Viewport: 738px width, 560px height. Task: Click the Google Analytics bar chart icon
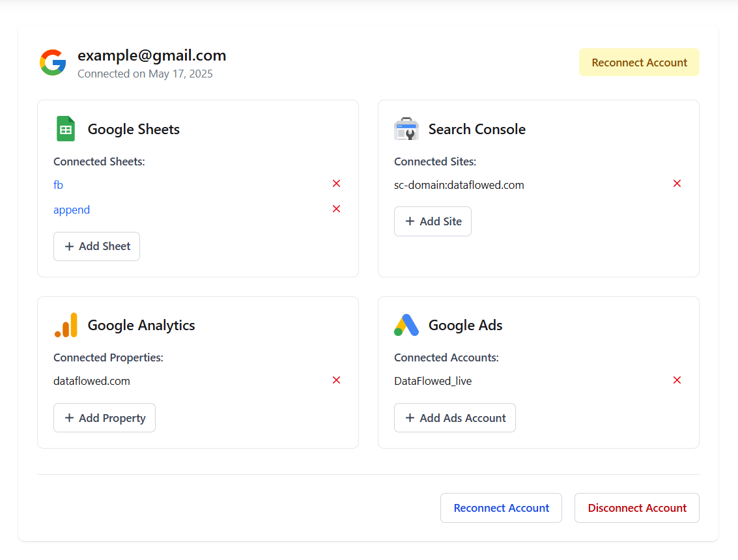[x=65, y=324]
